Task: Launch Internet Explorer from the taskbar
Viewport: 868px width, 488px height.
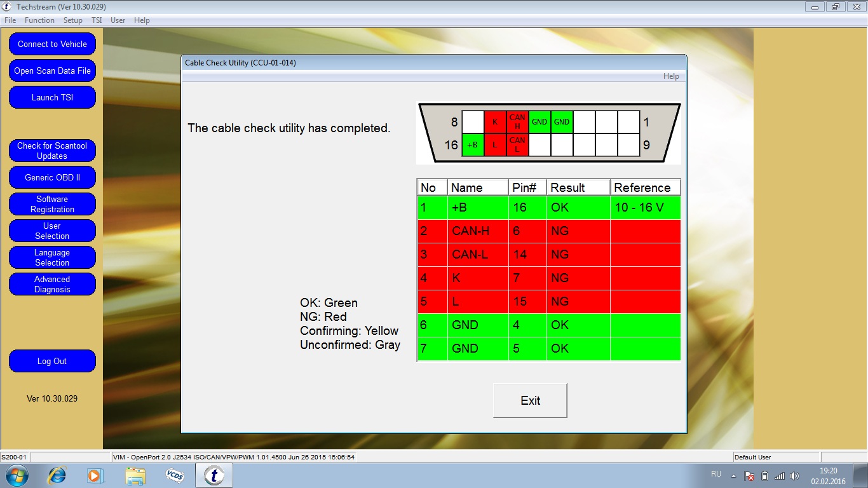Action: (57, 475)
